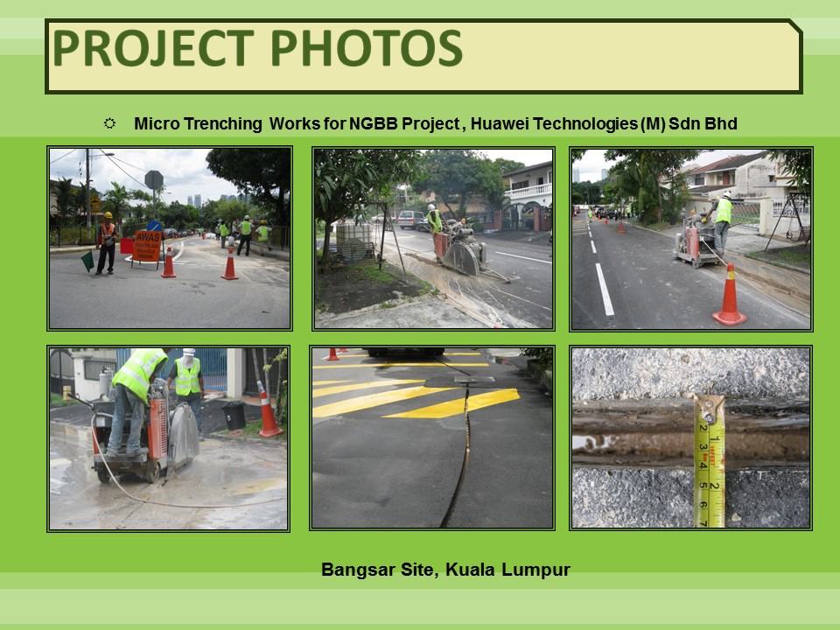Click the orange AWAS warning sign
Screen dimensions: 840x630
147,246
